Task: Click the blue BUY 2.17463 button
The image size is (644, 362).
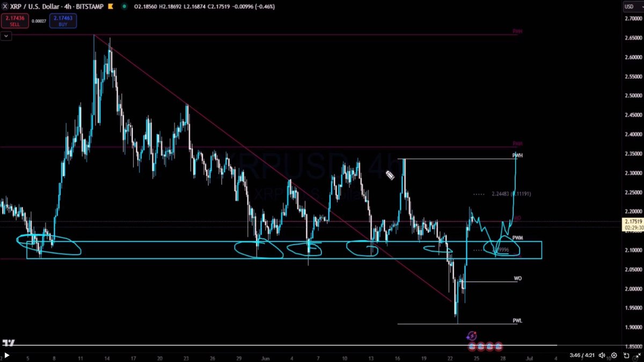Action: [63, 21]
